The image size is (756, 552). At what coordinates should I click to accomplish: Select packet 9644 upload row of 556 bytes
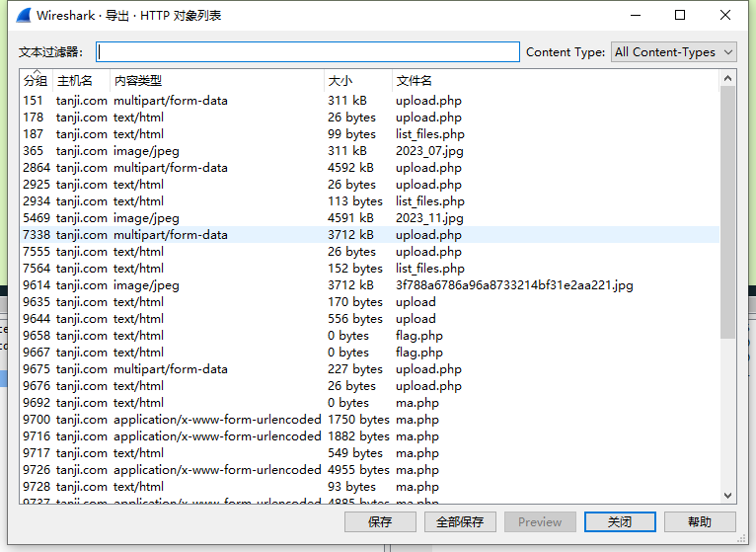tap(370, 319)
